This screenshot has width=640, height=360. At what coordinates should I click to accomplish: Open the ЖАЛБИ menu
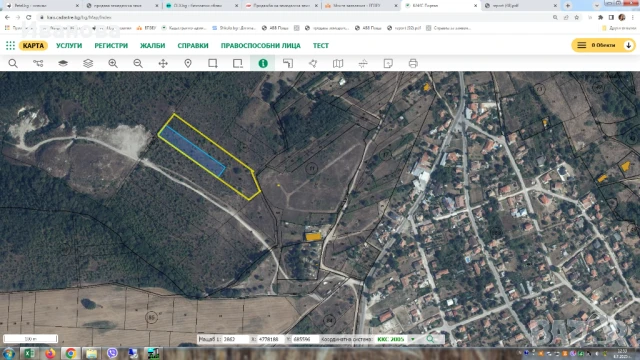152,45
